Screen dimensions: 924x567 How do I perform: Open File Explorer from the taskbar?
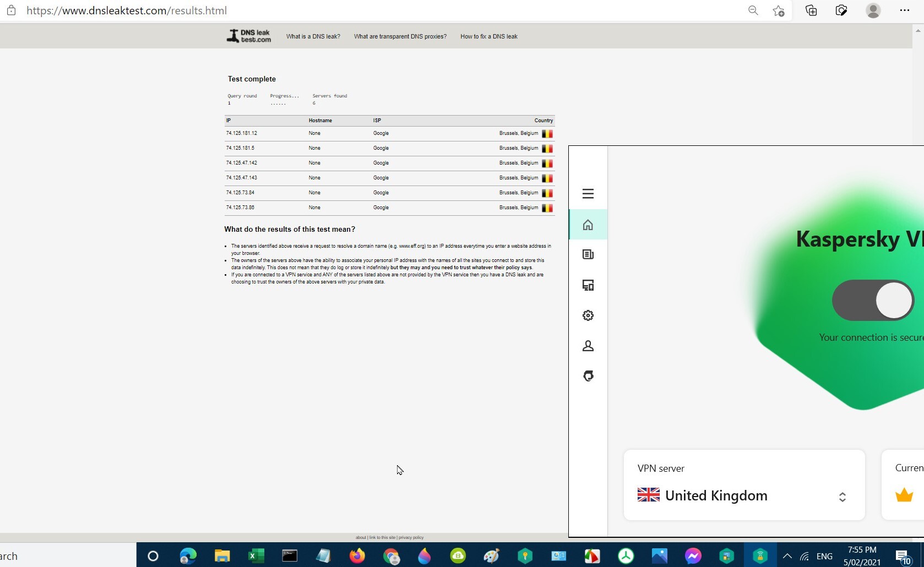click(222, 556)
